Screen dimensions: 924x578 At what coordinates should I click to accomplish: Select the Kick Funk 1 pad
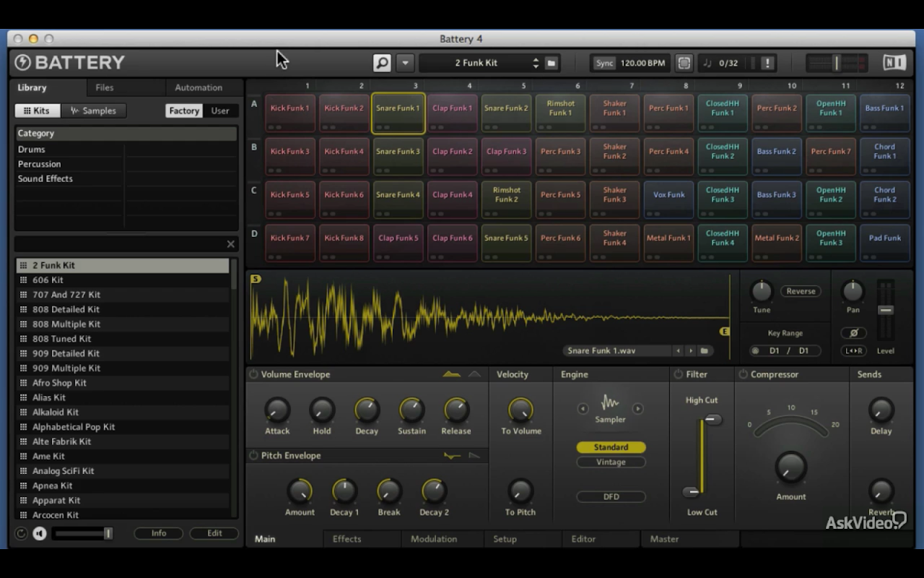[290, 113]
